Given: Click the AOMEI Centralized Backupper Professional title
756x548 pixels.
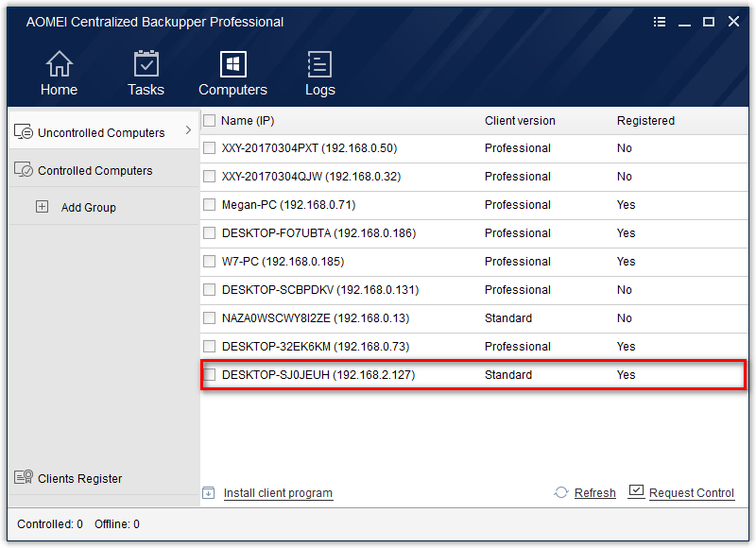Looking at the screenshot, I should pyautogui.click(x=154, y=22).
